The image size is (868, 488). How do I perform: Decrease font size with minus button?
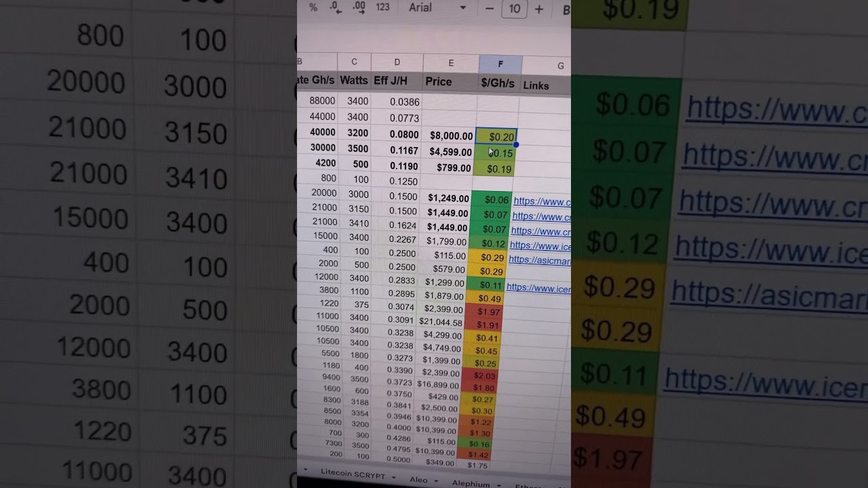tap(490, 9)
